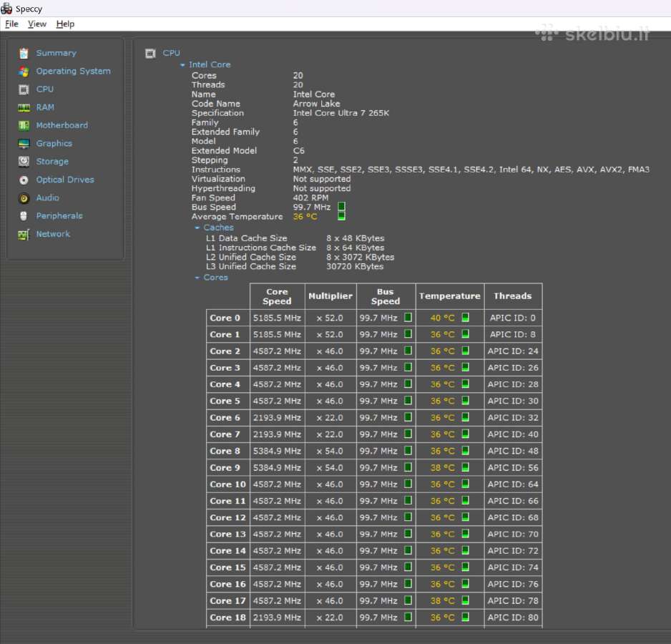This screenshot has width=671, height=644.
Task: Collapse the Caches section
Action: point(197,228)
